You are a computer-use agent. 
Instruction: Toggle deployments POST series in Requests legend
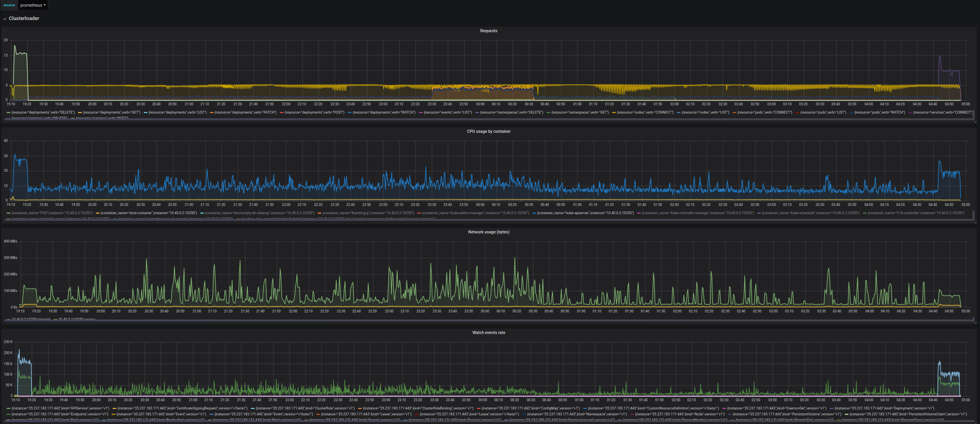[314, 112]
